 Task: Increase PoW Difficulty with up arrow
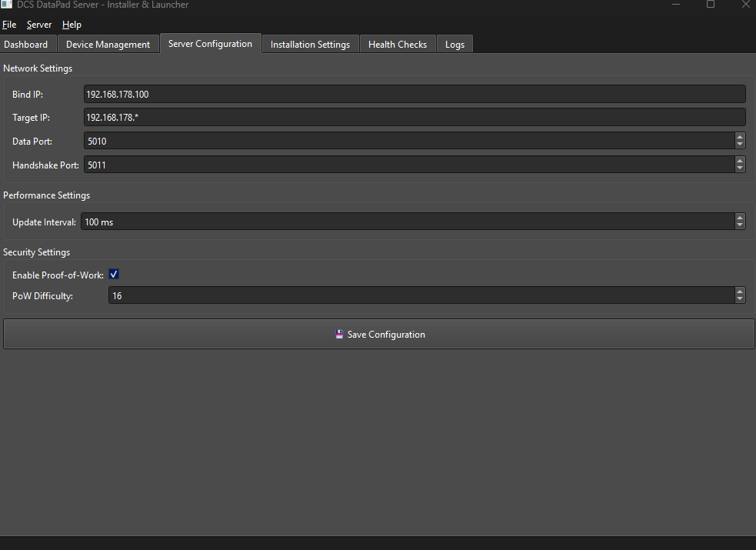[x=740, y=292]
